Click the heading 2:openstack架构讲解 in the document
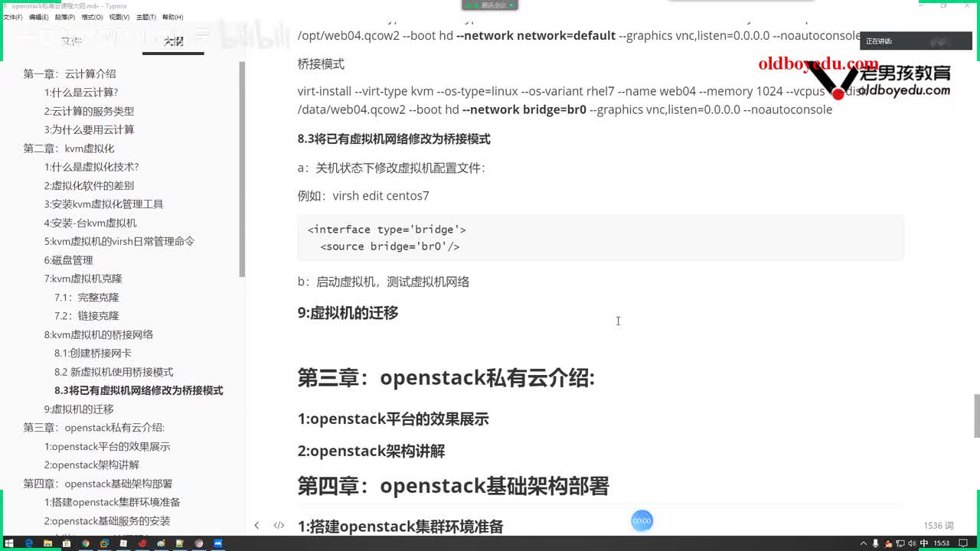 (371, 451)
